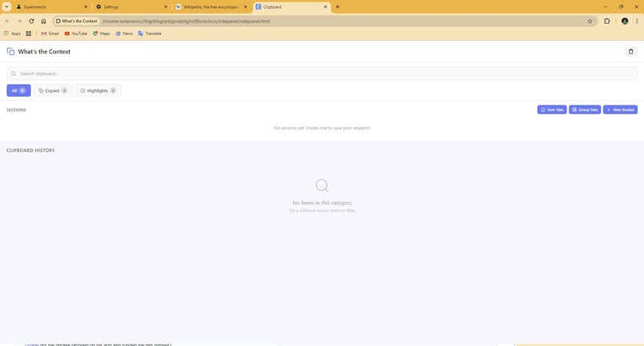Open the tab search dropdown arrow
Viewport: 644px width, 346px height.
[x=6, y=7]
